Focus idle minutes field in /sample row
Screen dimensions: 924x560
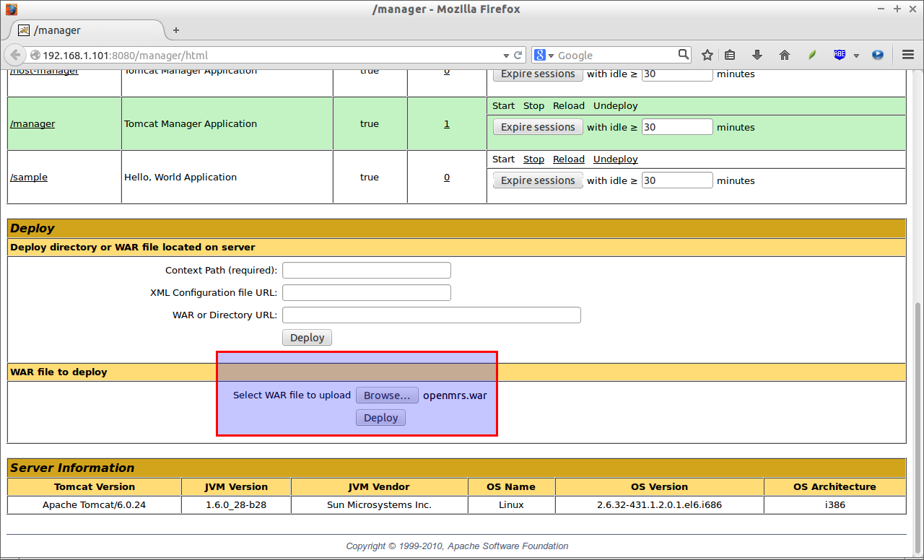pyautogui.click(x=677, y=180)
